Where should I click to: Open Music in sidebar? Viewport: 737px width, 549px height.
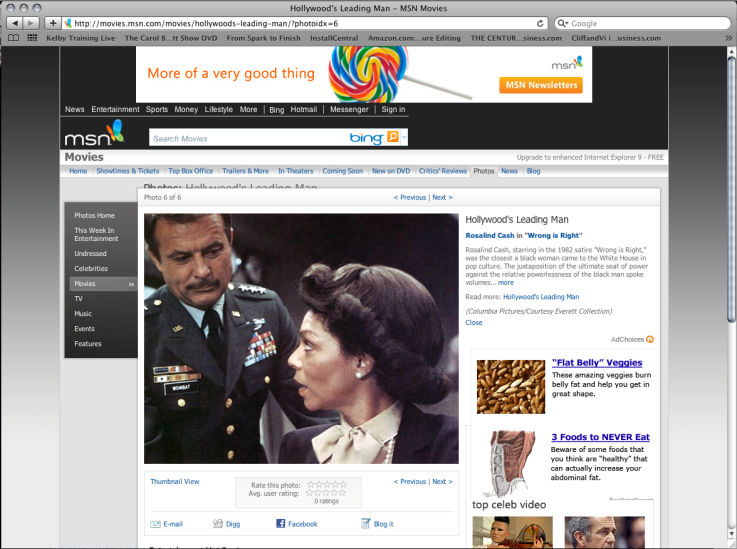click(x=83, y=314)
